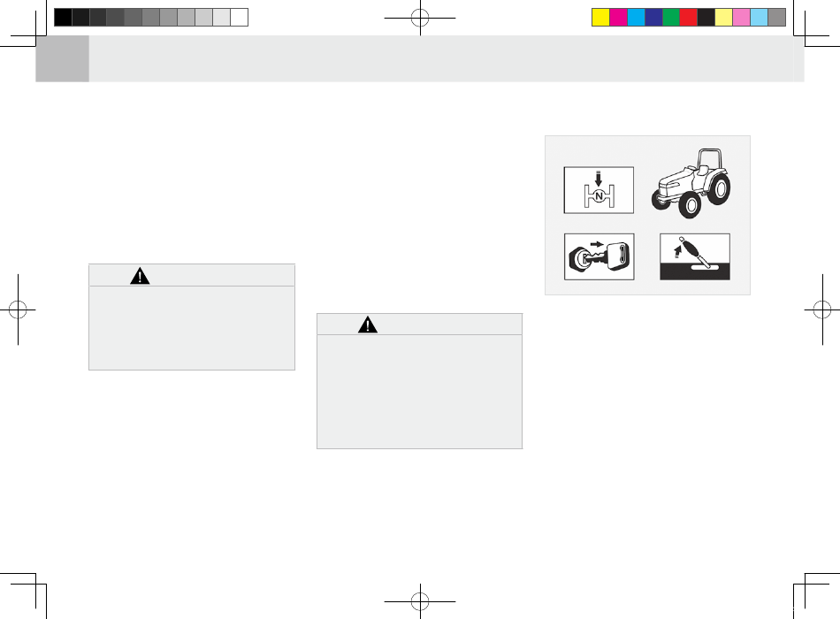
Task: Select the white grayscale swatch
Action: (x=239, y=17)
